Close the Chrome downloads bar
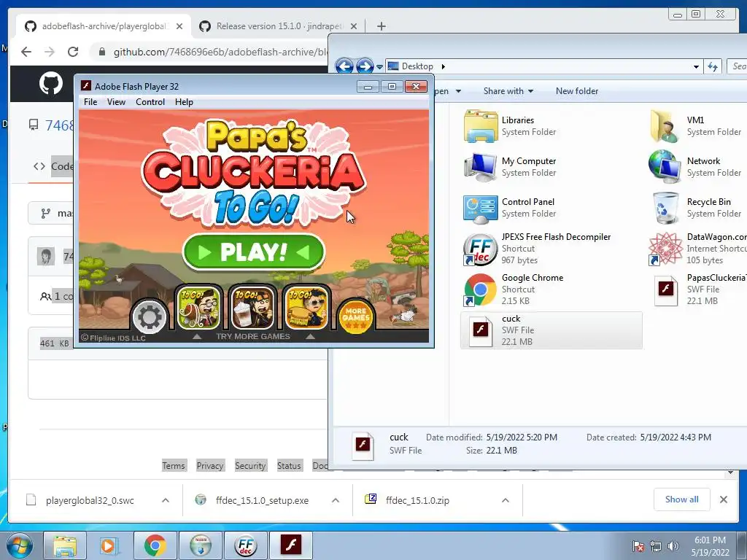The height and width of the screenshot is (560, 747). (x=724, y=499)
